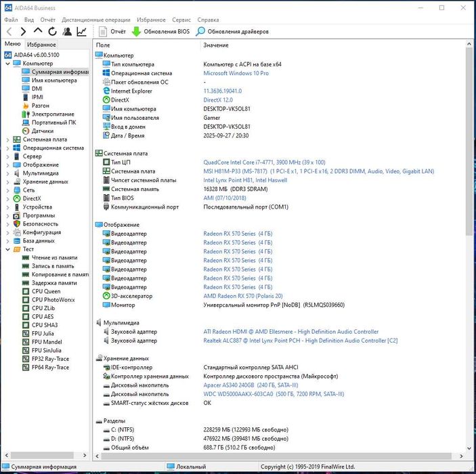Switch to the Меню tab
This screenshot has width=476, height=474.
coord(12,44)
